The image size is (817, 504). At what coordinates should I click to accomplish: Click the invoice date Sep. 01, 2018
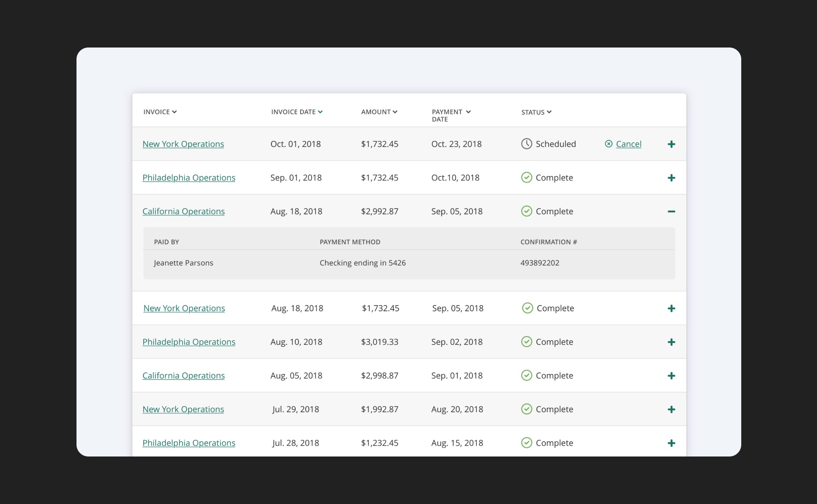(296, 178)
